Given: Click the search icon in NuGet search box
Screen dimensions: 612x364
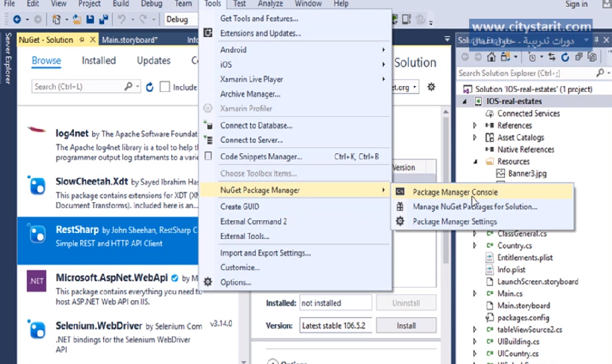Looking at the screenshot, I should tap(128, 86).
